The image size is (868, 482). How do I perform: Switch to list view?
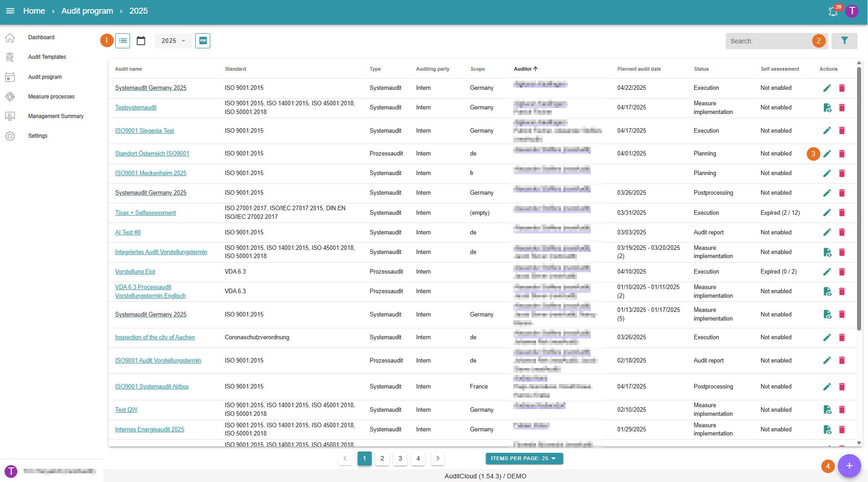(123, 41)
